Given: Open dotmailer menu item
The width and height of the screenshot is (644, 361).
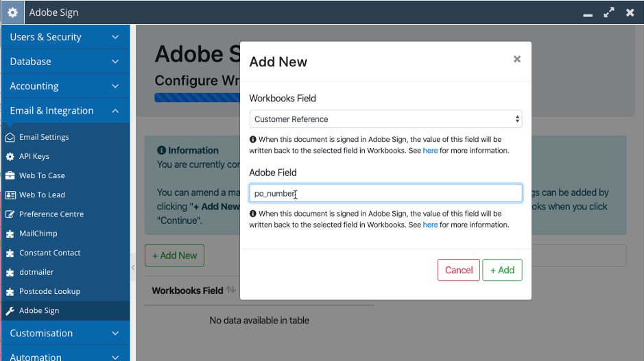Looking at the screenshot, I should tap(36, 272).
